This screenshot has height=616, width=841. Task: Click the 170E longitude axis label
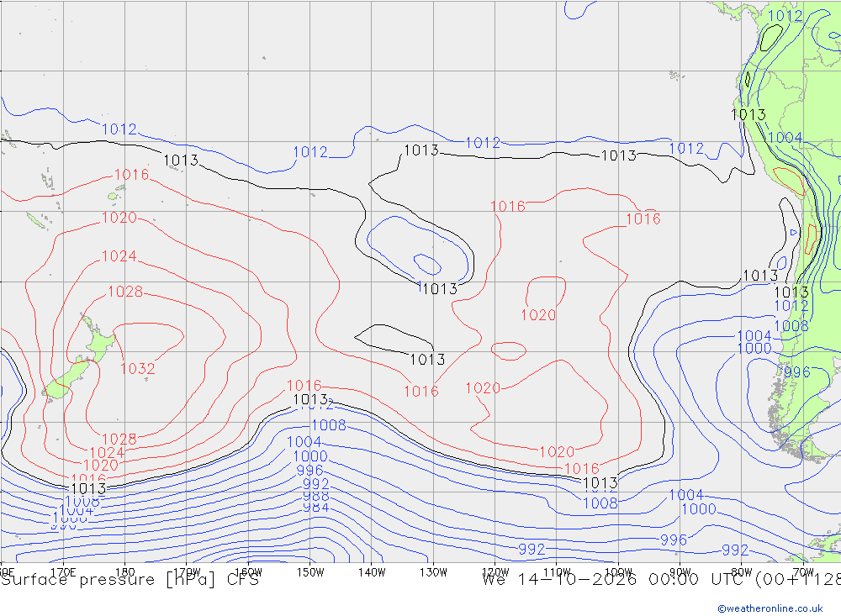(x=63, y=572)
